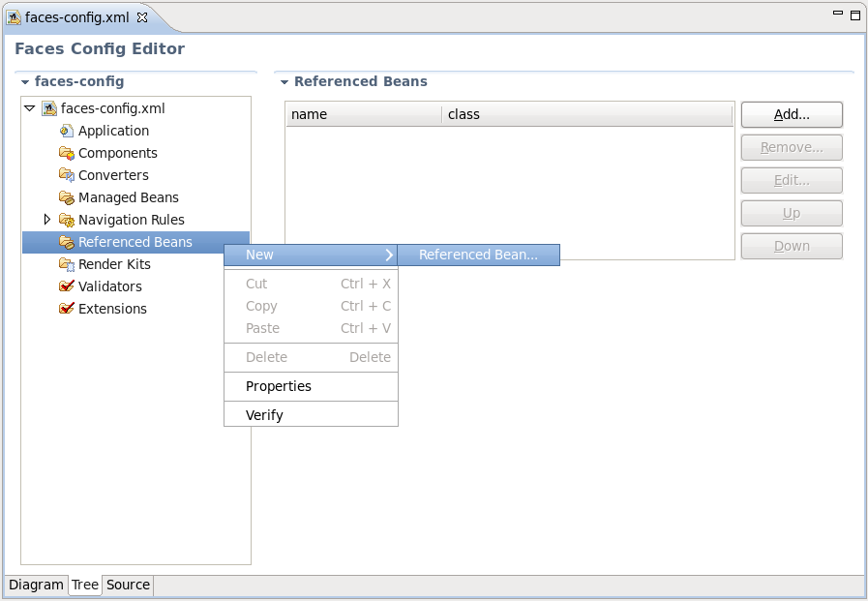The height and width of the screenshot is (601, 868).
Task: Collapse the faces-config.xml root node
Action: point(30,108)
